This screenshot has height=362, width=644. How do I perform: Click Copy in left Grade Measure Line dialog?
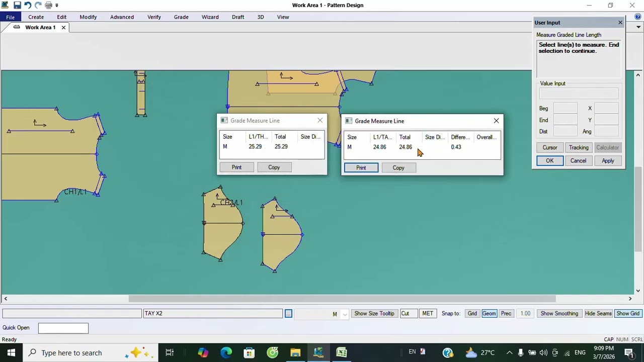click(x=274, y=167)
